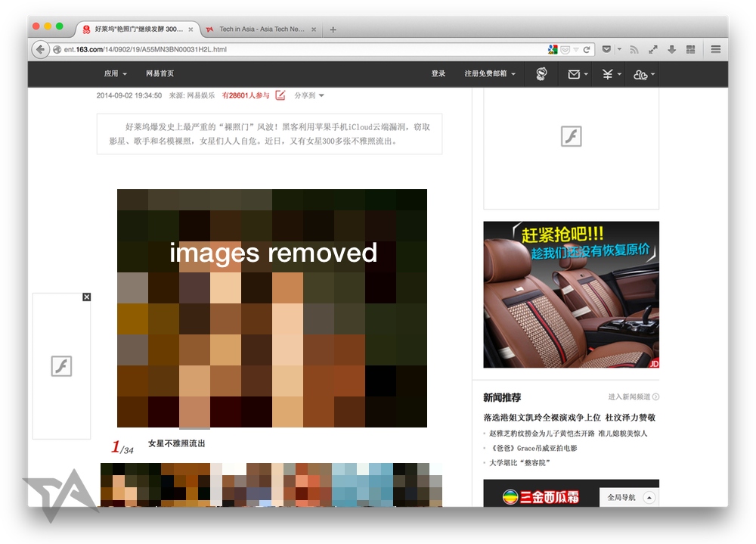Open dropdown arrow next to Pocket button
Viewport: 756px width, 544px height.
tap(620, 49)
